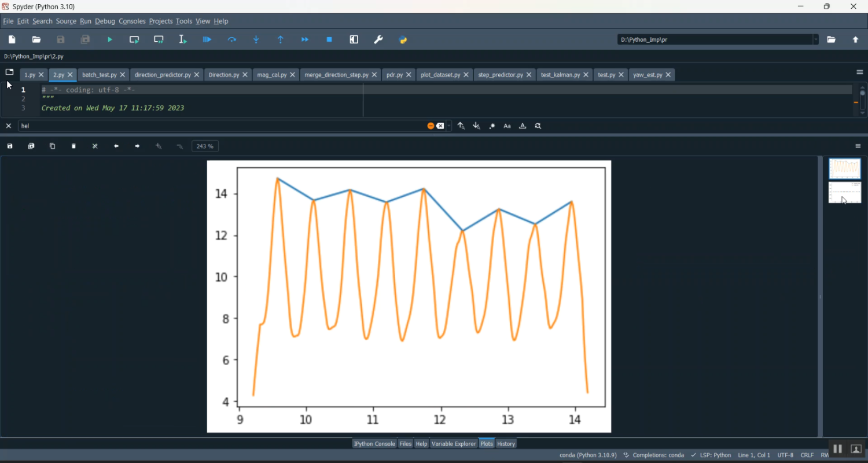The height and width of the screenshot is (463, 868).
Task: Toggle case sensitive search (Aa)
Action: pyautogui.click(x=507, y=126)
